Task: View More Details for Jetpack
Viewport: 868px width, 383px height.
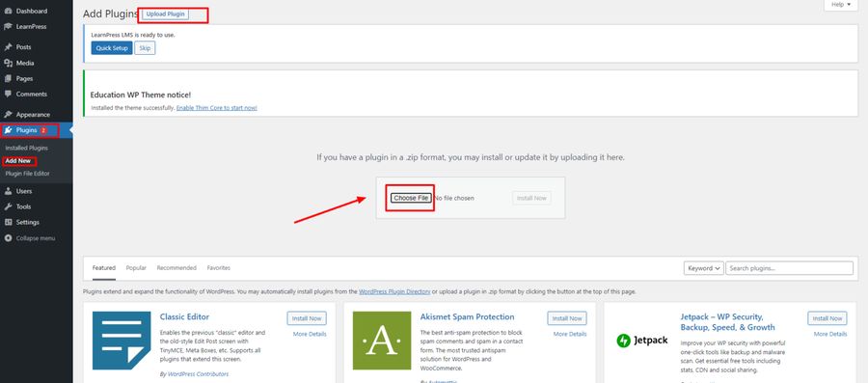Action: click(829, 335)
